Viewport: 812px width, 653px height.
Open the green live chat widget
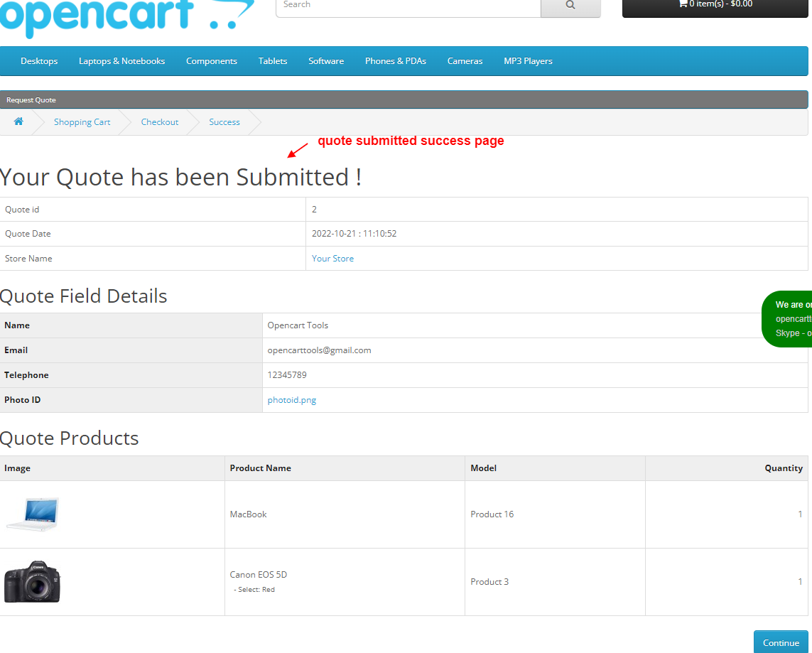tap(787, 318)
